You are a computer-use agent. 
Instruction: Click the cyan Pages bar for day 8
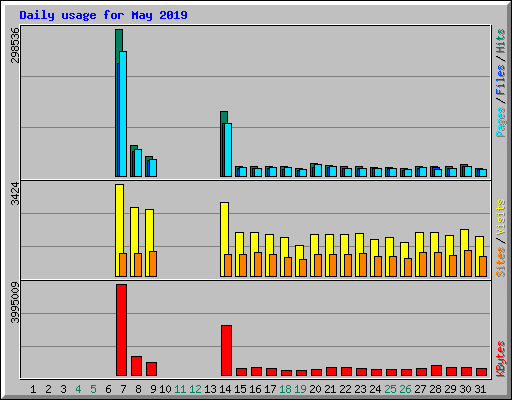[x=138, y=163]
